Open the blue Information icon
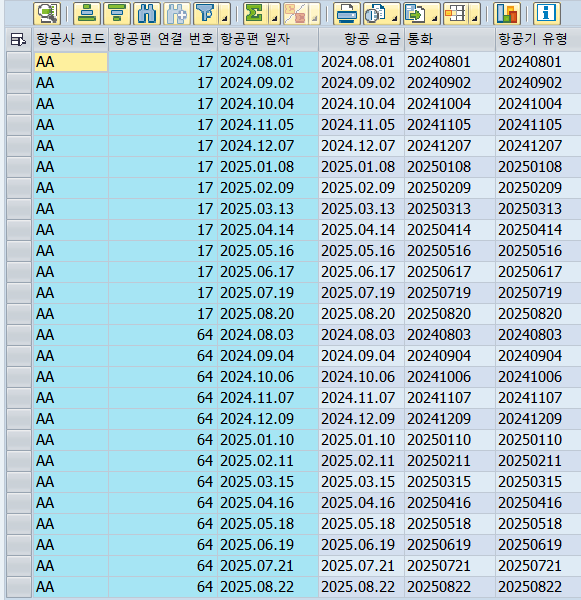 coord(547,13)
